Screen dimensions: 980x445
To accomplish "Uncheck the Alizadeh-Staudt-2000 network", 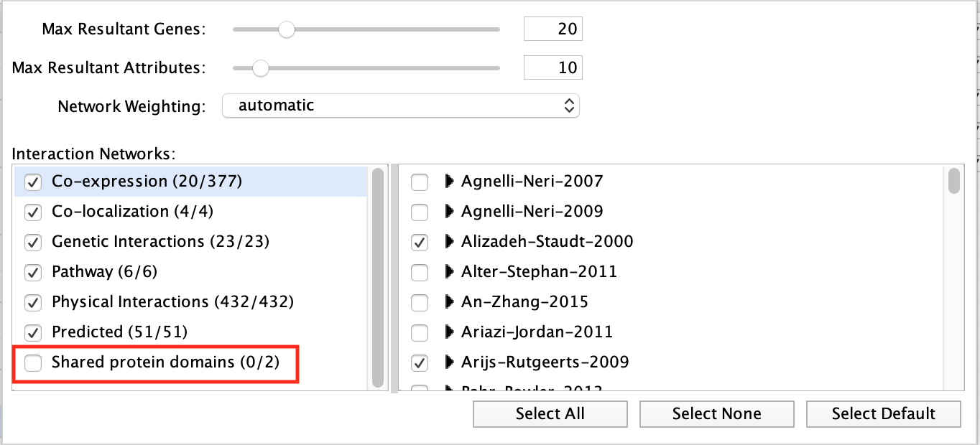I will click(x=419, y=243).
